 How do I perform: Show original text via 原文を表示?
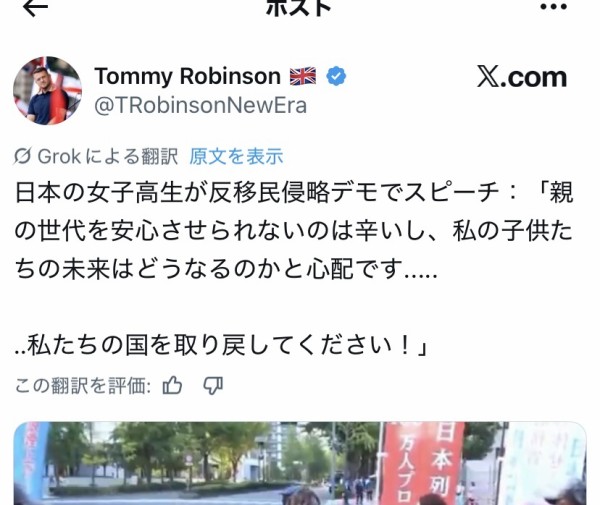(x=236, y=156)
